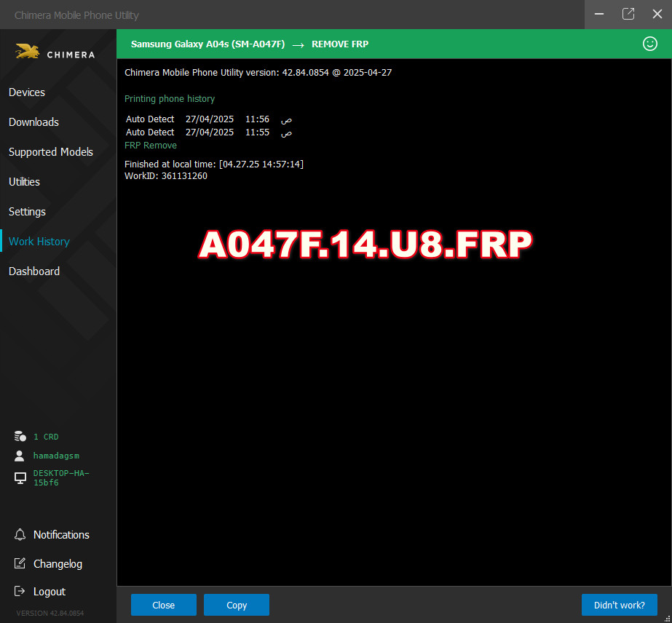
Task: Click the Printing phone history line
Action: pyautogui.click(x=170, y=98)
